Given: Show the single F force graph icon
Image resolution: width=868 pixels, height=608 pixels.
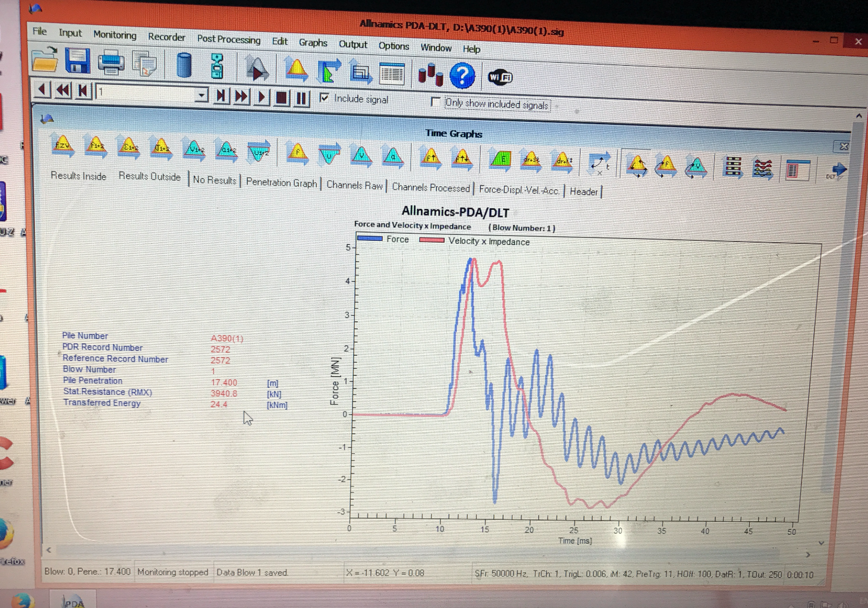Looking at the screenshot, I should [297, 153].
